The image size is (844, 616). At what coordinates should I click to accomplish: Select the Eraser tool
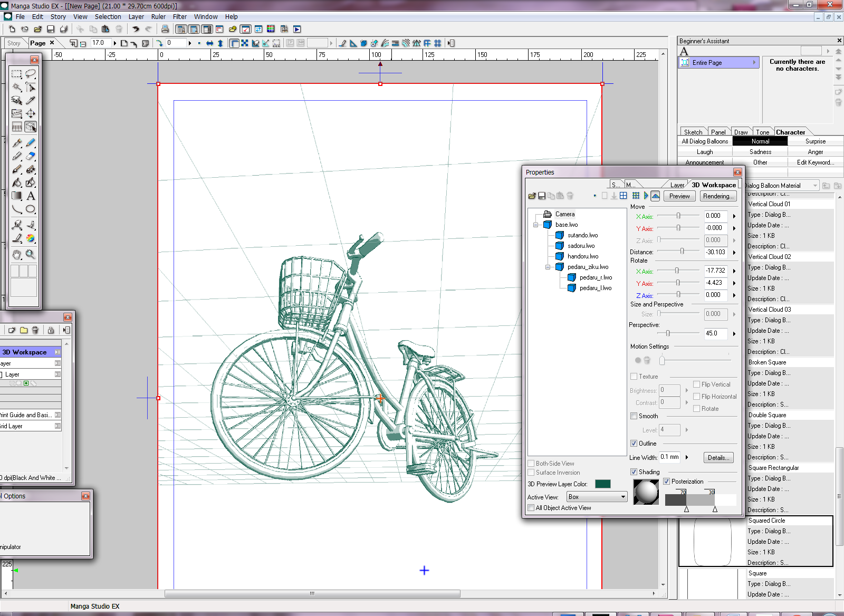pyautogui.click(x=31, y=156)
